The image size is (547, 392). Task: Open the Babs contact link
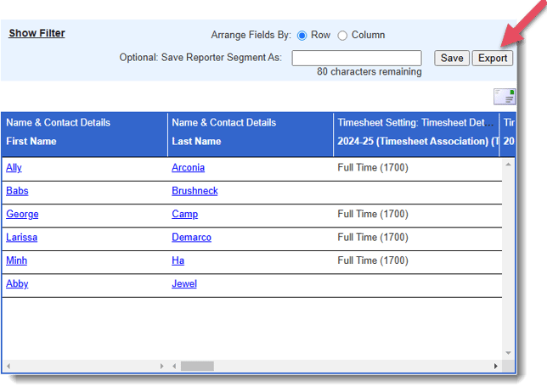pos(17,191)
